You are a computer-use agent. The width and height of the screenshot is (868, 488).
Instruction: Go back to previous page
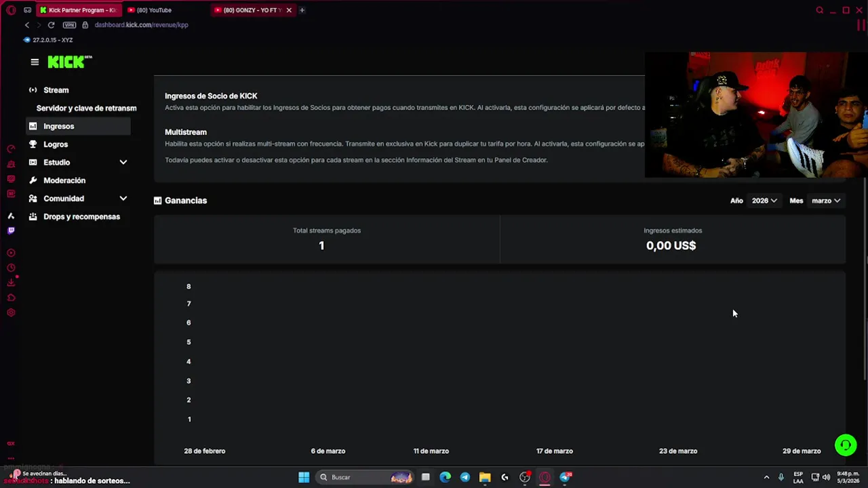tap(27, 25)
